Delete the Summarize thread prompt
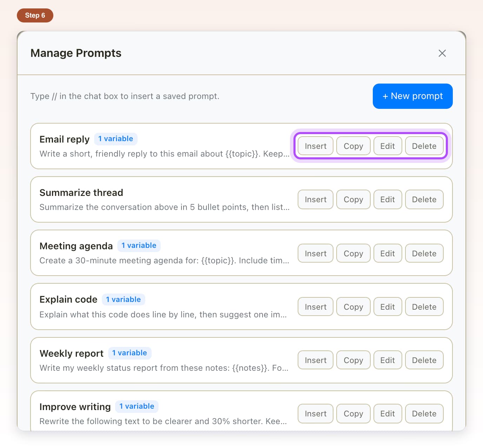Viewport: 483px width, 448px height. click(424, 199)
